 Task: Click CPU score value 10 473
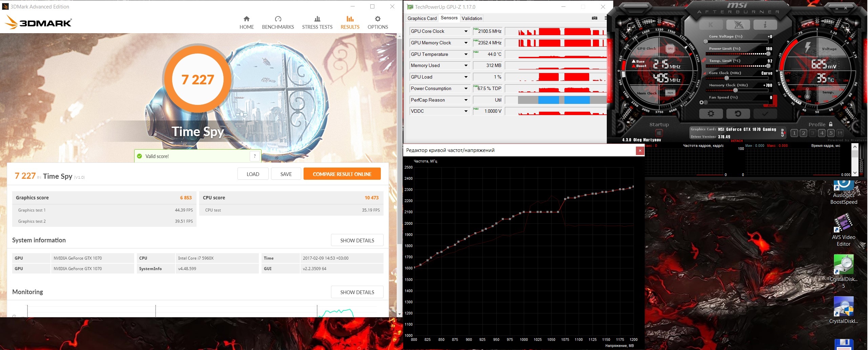click(x=372, y=198)
